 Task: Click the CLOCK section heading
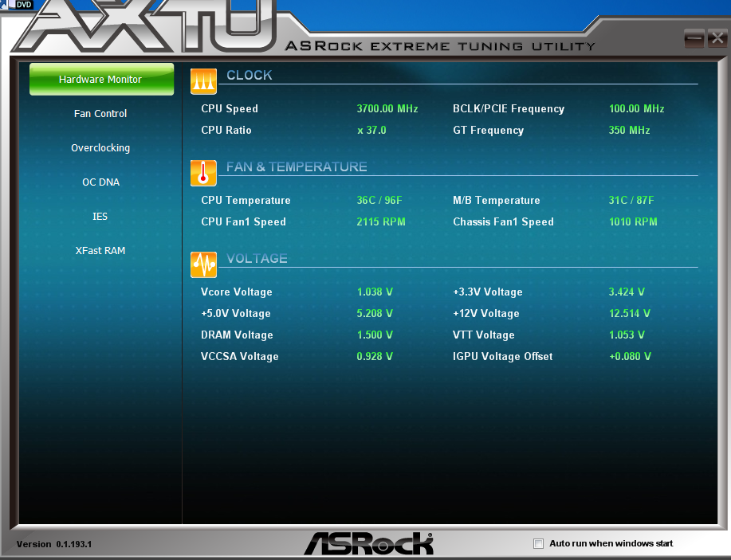pos(249,75)
